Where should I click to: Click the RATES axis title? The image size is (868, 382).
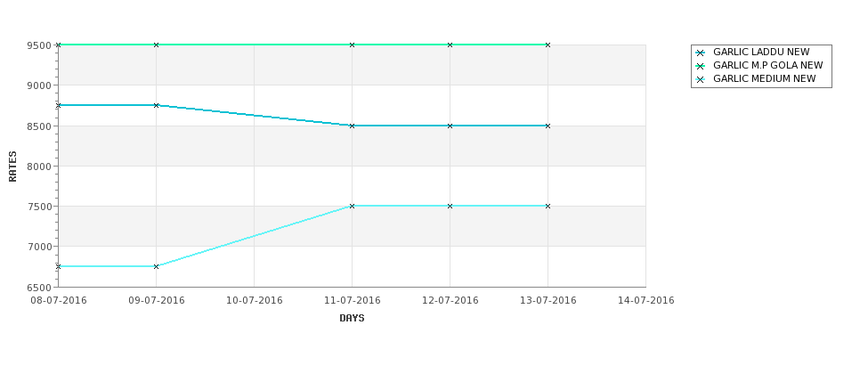coord(12,167)
